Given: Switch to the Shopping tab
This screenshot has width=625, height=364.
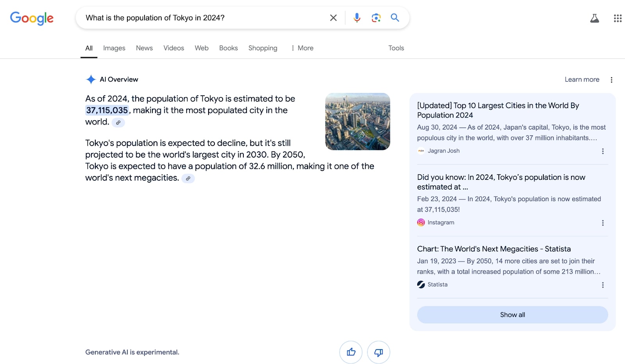Looking at the screenshot, I should click(262, 48).
